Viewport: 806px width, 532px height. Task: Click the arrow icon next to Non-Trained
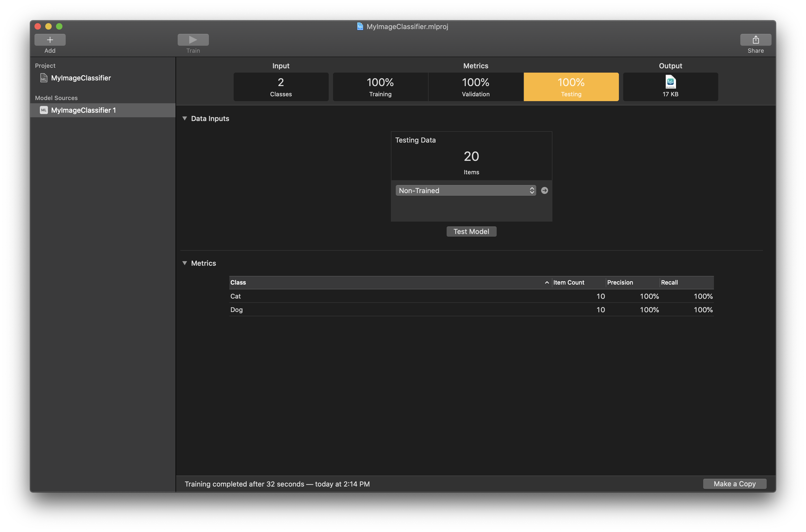(x=544, y=191)
